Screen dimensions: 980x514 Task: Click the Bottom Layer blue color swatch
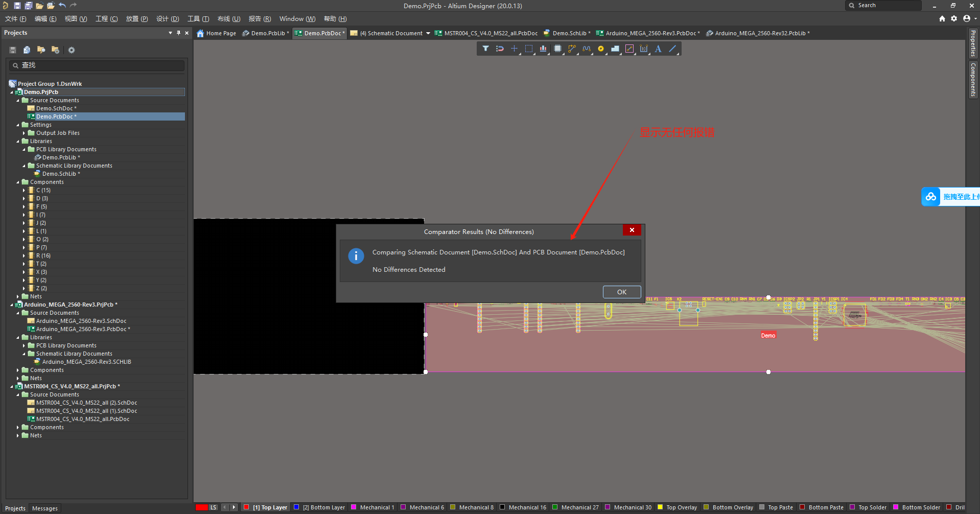tap(296, 507)
